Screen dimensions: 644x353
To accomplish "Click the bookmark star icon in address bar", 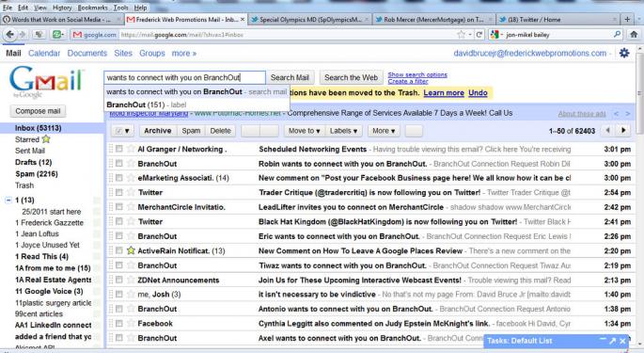I will tap(462, 35).
